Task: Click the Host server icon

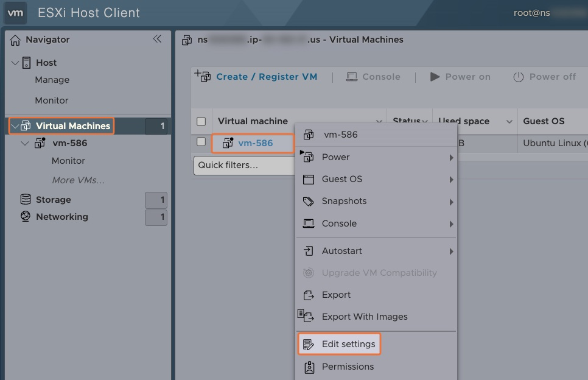Action: coord(26,63)
